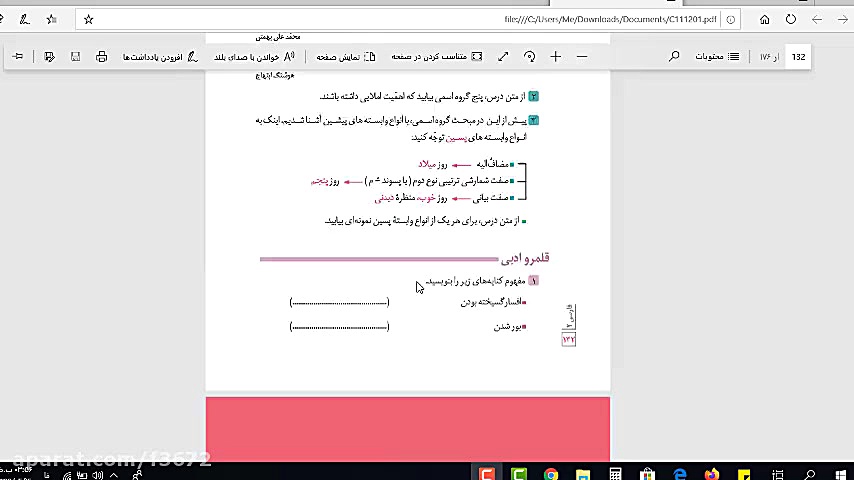Zoom in with the plus icon
This screenshot has width=854, height=480.
(x=556, y=57)
